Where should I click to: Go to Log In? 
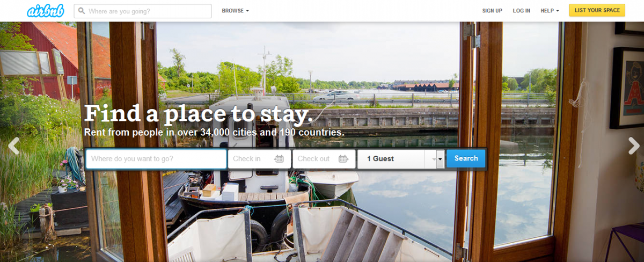[x=521, y=11]
